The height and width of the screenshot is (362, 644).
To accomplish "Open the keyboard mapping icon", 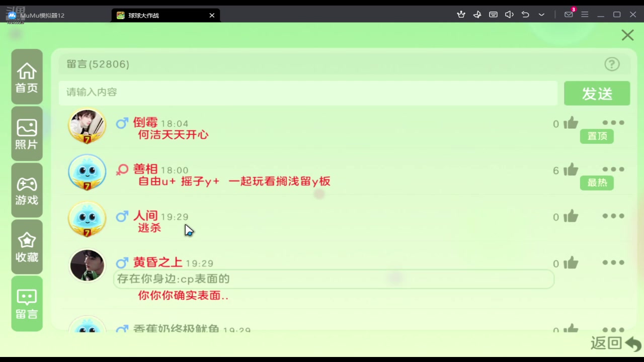I will click(x=493, y=15).
